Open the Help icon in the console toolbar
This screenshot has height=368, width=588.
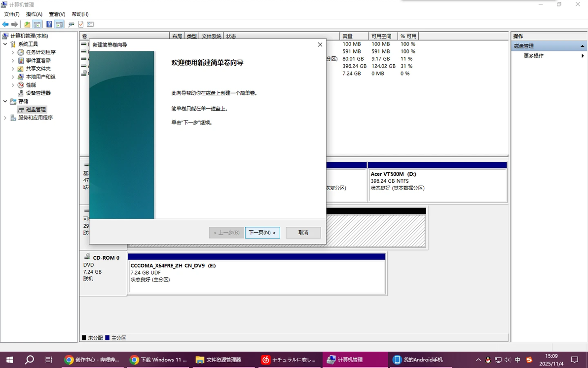point(49,24)
